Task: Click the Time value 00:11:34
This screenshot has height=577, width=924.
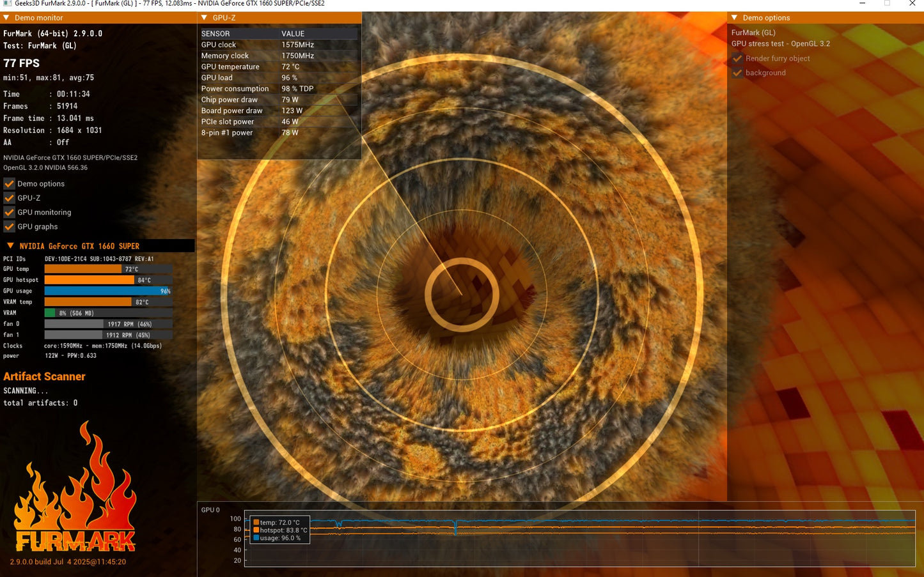Action: pos(74,94)
